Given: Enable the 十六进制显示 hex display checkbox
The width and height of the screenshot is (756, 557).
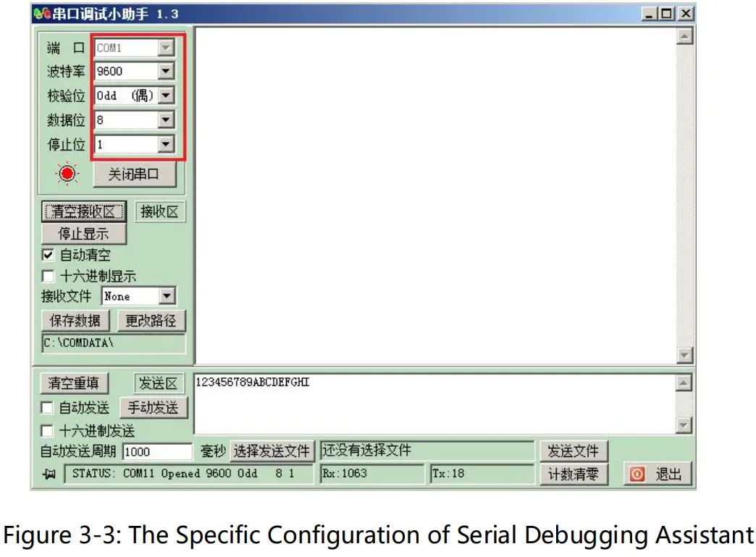Looking at the screenshot, I should [47, 275].
